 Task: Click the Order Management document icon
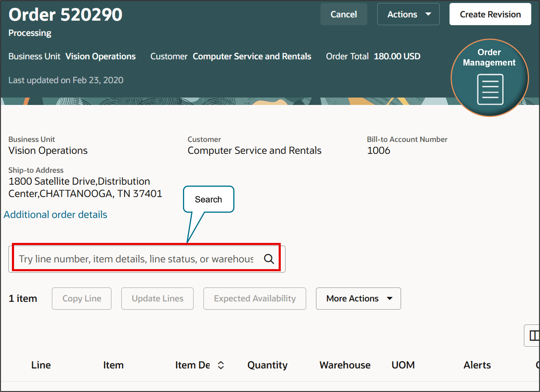click(490, 89)
